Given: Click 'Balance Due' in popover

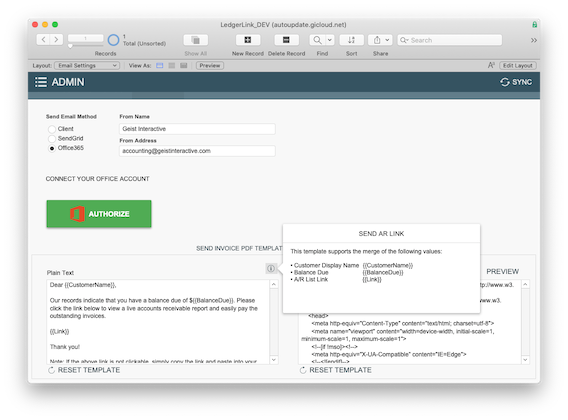Looking at the screenshot, I should (311, 272).
